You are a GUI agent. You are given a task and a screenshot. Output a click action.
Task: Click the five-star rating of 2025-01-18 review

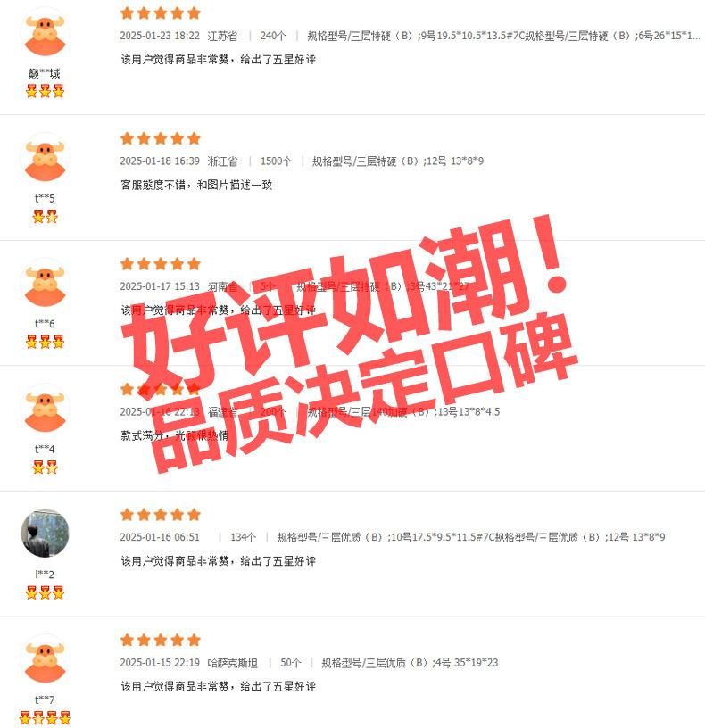tap(161, 138)
